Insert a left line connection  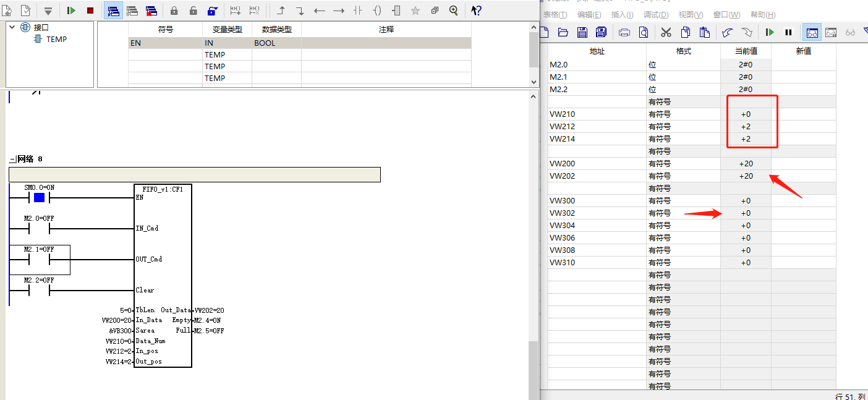click(320, 11)
